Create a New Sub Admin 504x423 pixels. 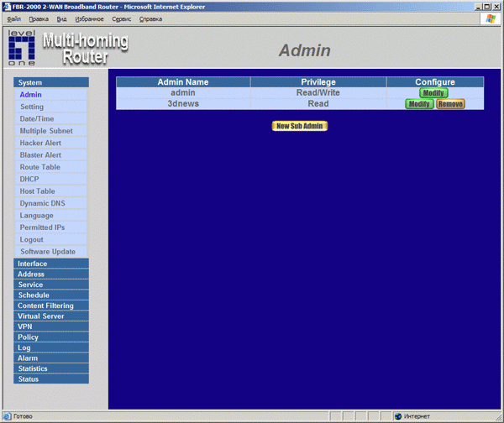point(300,126)
